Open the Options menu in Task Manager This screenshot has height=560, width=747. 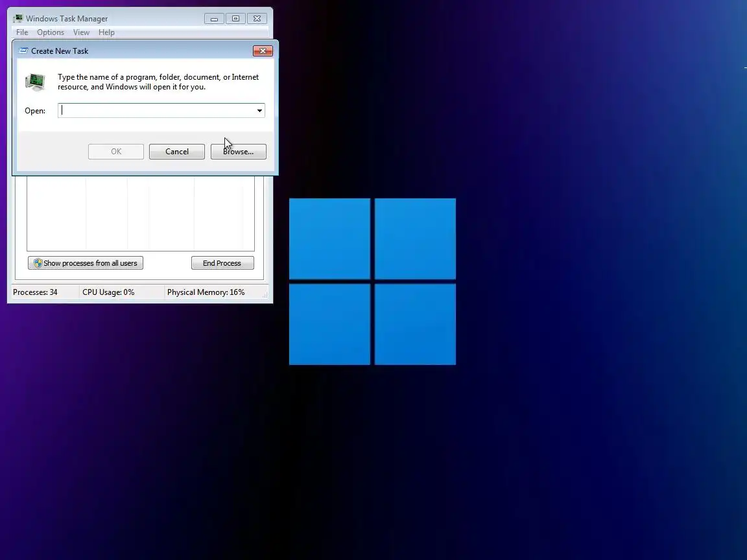[x=51, y=32]
